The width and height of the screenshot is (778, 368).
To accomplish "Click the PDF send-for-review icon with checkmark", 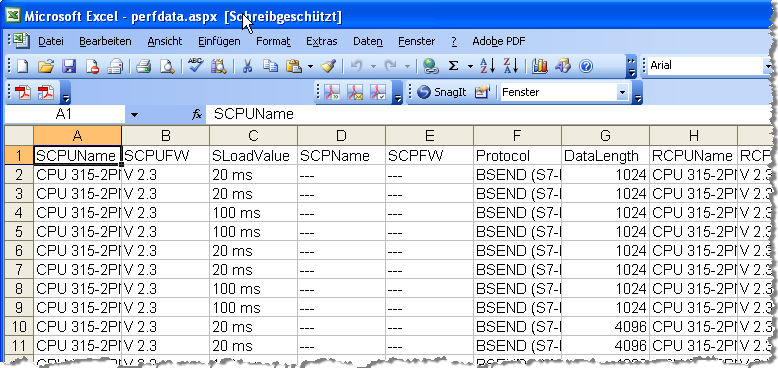I will point(379,92).
